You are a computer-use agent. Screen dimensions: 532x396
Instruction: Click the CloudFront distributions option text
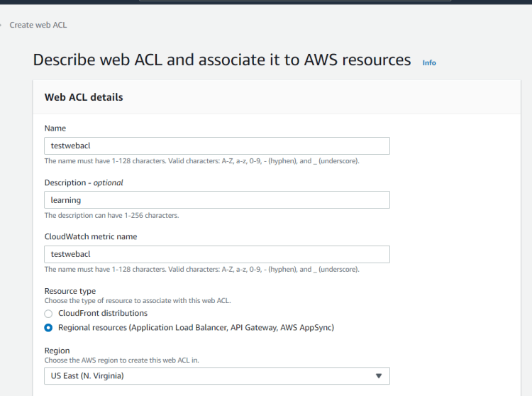(103, 314)
